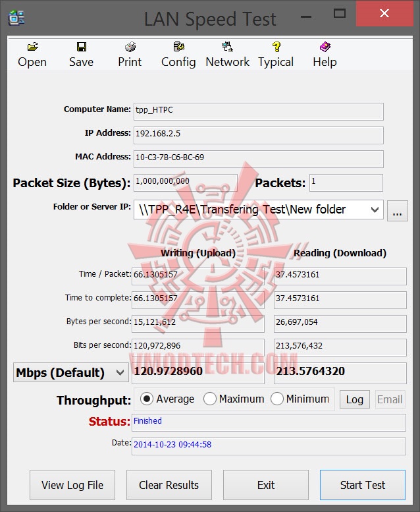The width and height of the screenshot is (420, 512).
Task: Click the Save floppy disk icon
Action: [81, 47]
